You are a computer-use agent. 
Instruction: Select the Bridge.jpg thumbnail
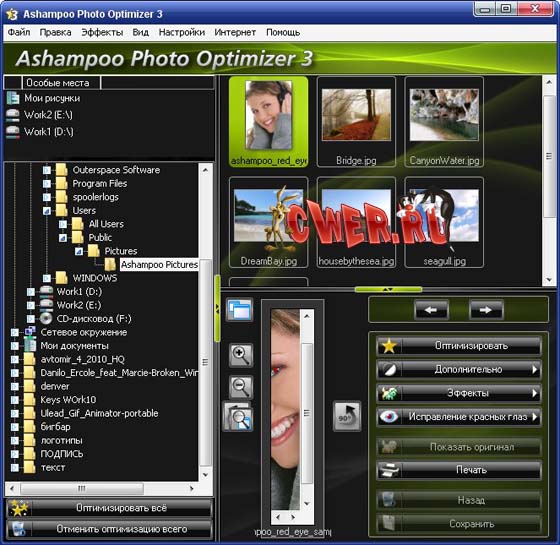(x=356, y=121)
